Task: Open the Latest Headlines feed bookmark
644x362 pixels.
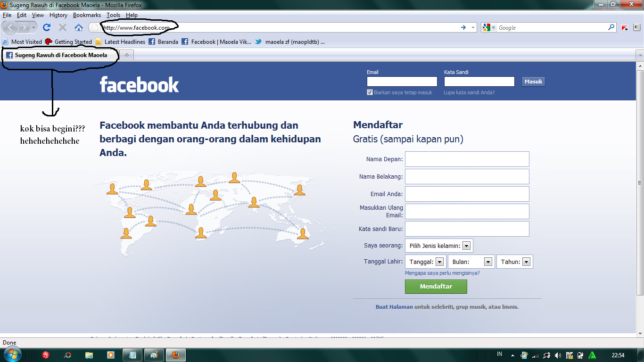Action: pyautogui.click(x=120, y=41)
